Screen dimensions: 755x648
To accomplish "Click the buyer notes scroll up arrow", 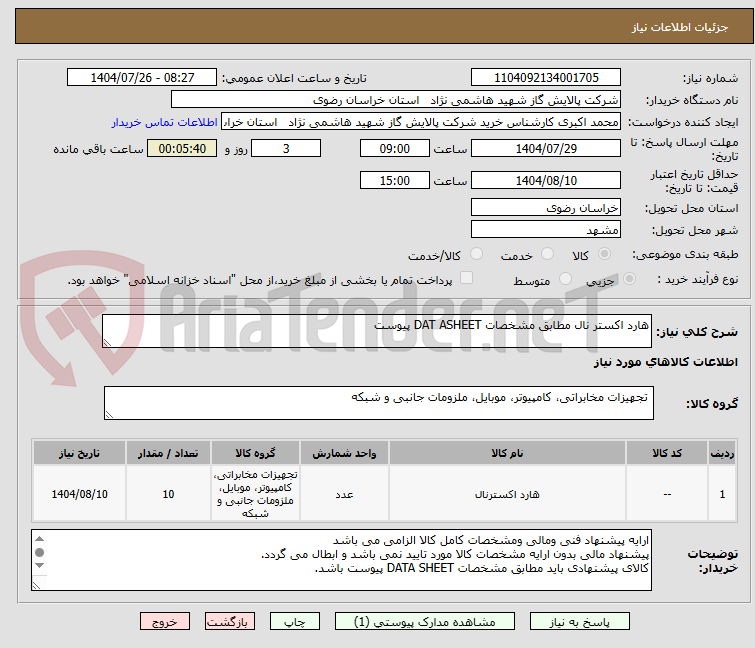I will point(39,539).
